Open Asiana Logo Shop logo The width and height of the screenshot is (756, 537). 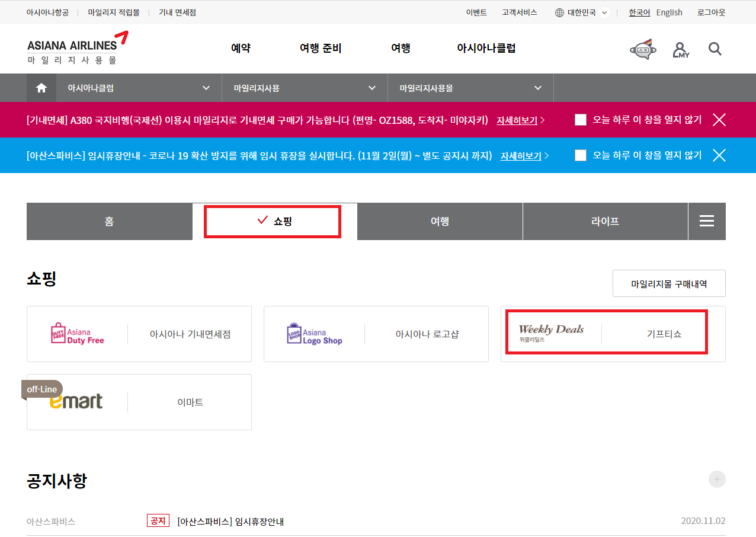pyautogui.click(x=314, y=334)
